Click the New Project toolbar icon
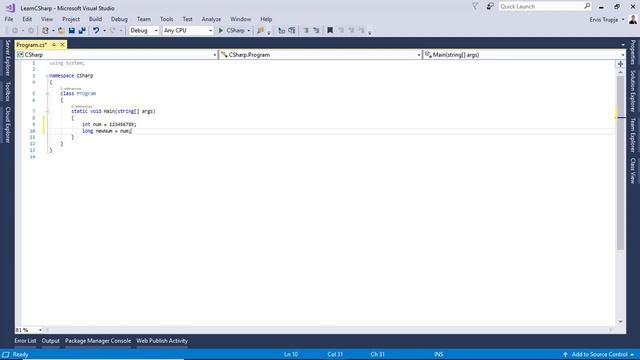Viewport: 640px width, 360px height. [x=45, y=31]
